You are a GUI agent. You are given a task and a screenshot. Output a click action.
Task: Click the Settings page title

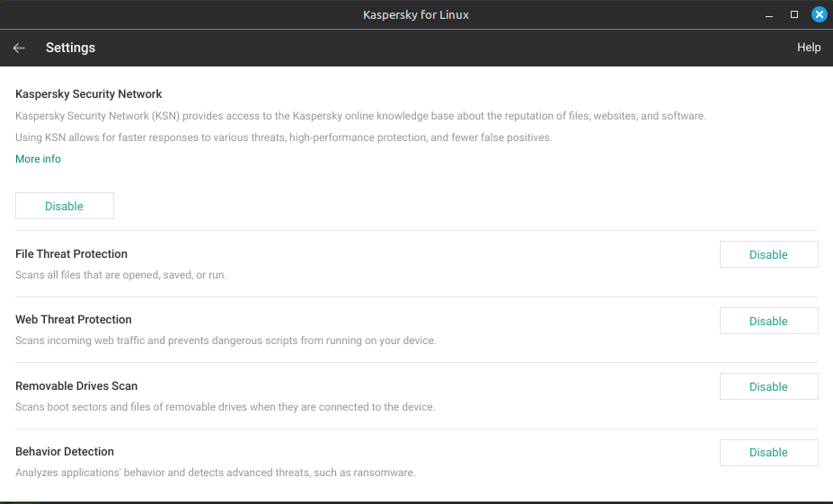(71, 48)
